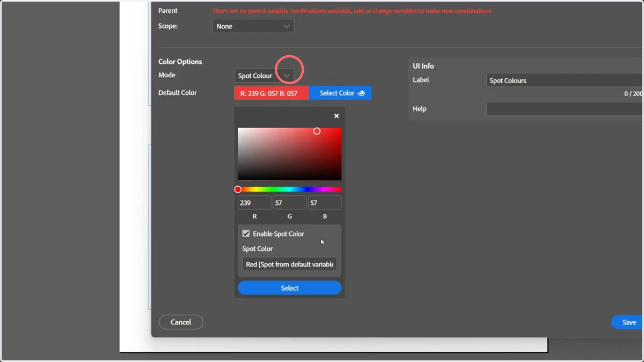Close the color picker popup with the X

336,116
